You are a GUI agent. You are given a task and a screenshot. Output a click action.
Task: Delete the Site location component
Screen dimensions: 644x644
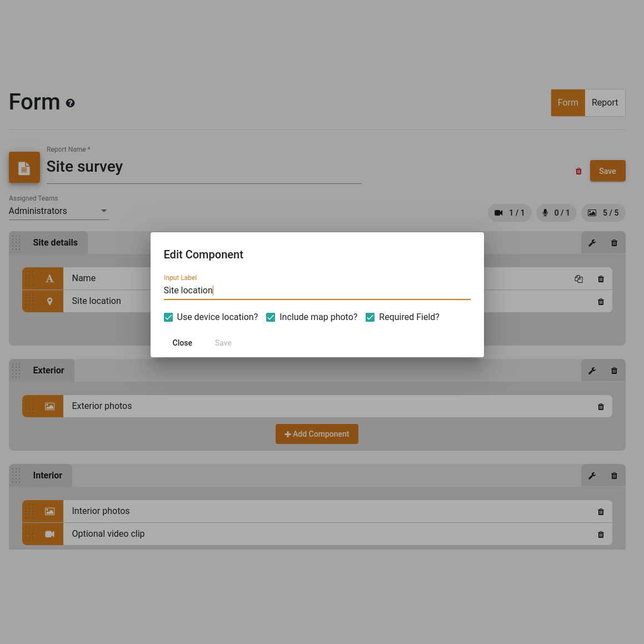pyautogui.click(x=601, y=302)
